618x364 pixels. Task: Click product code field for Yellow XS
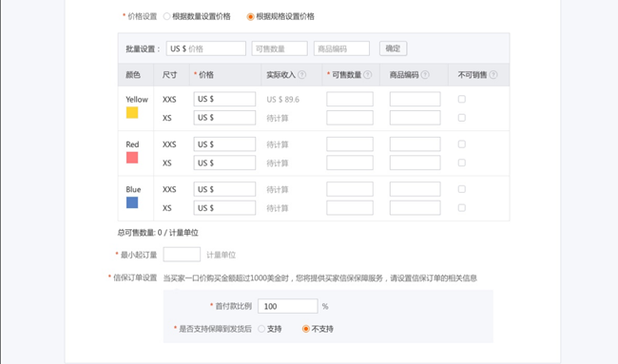tap(415, 118)
